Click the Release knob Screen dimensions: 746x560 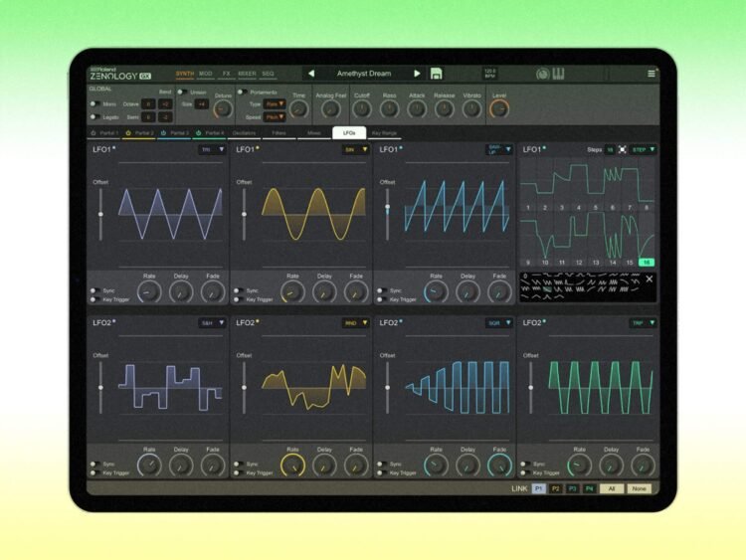(x=445, y=109)
